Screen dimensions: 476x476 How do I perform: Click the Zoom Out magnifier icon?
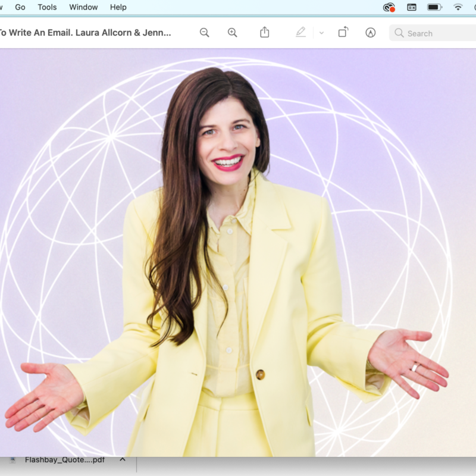[204, 33]
